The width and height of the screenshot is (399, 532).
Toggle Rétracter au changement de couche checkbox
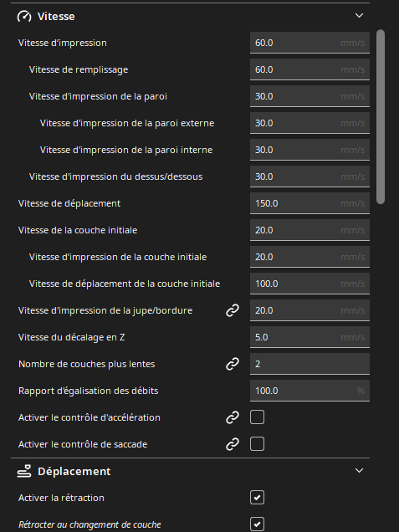(257, 524)
